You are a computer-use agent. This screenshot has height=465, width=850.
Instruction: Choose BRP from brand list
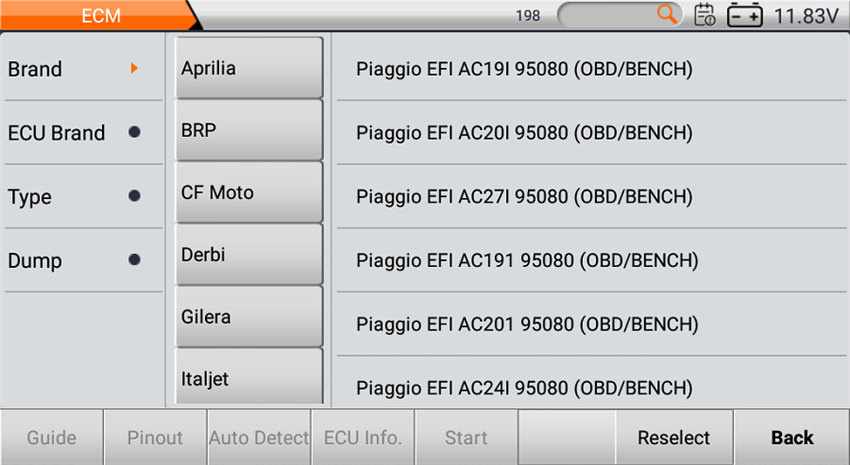249,130
